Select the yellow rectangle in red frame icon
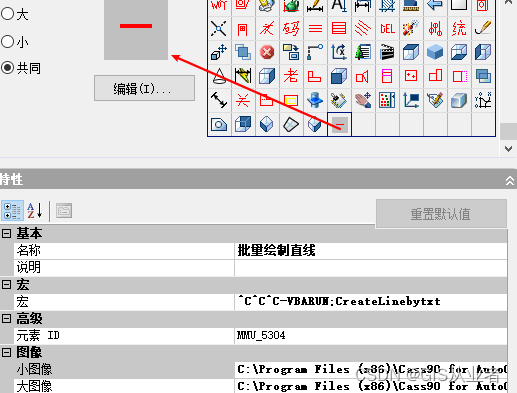 coord(291,100)
